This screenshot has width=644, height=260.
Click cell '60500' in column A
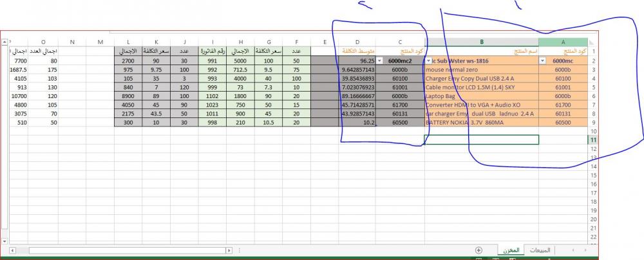click(563, 123)
